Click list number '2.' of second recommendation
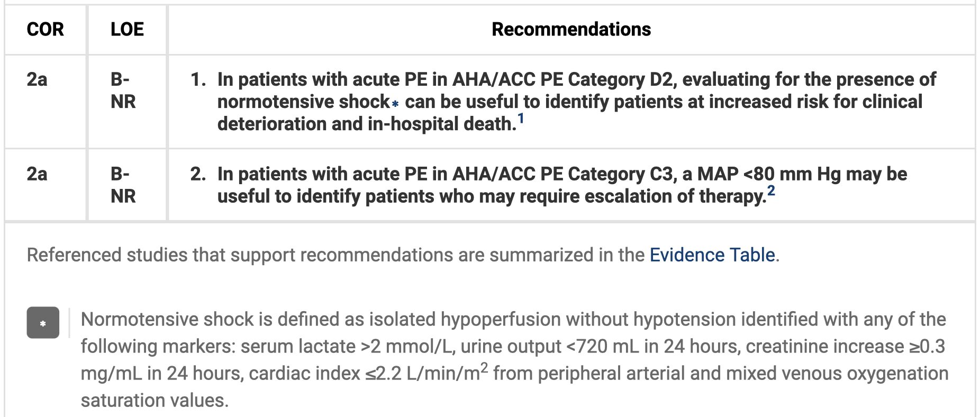 [x=198, y=174]
